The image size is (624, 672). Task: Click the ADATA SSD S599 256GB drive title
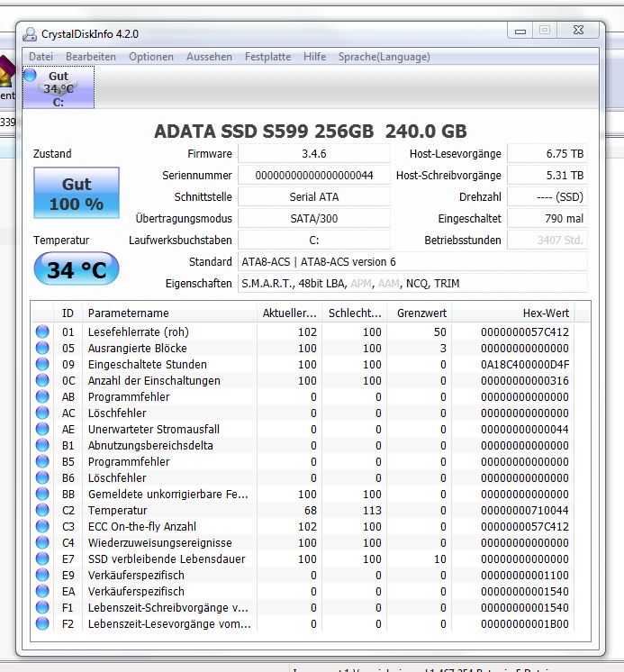(x=310, y=132)
